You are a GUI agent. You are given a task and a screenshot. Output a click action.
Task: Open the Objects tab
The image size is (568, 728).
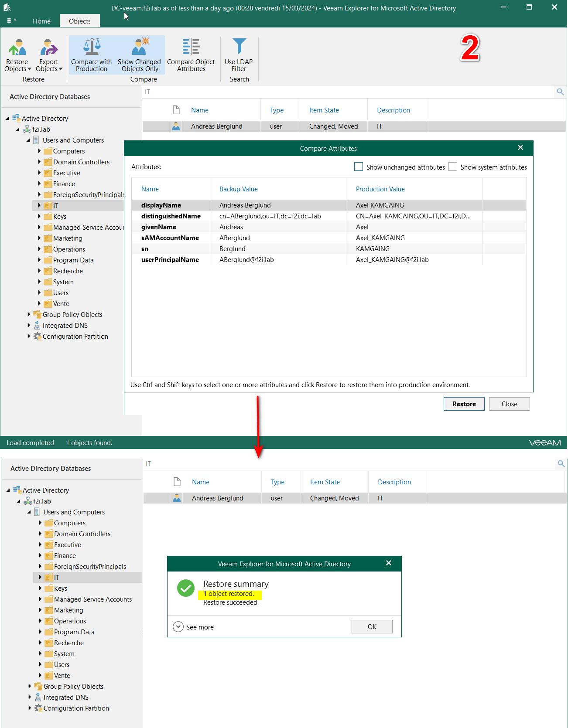click(x=80, y=21)
